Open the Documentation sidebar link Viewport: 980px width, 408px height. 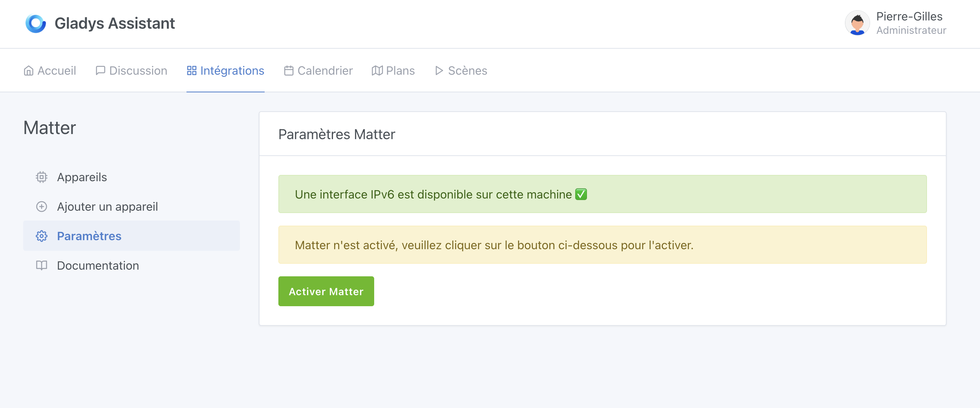97,265
